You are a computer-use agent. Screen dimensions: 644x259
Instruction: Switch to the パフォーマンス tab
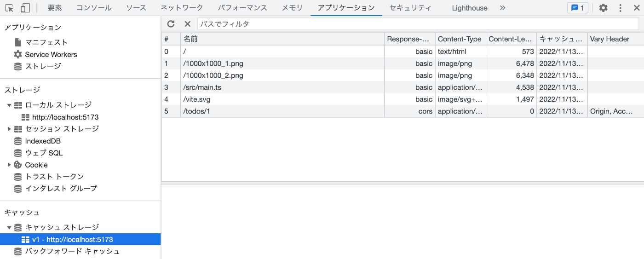pyautogui.click(x=242, y=8)
